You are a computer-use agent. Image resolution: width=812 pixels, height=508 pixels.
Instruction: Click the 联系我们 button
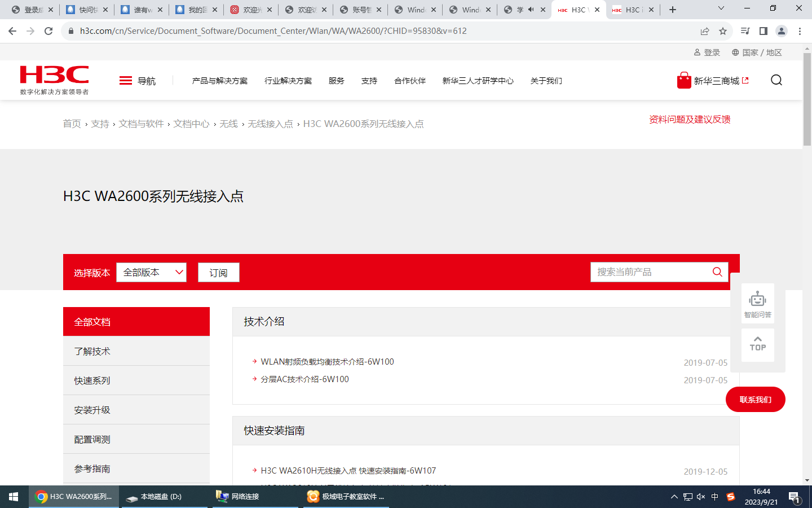click(756, 400)
